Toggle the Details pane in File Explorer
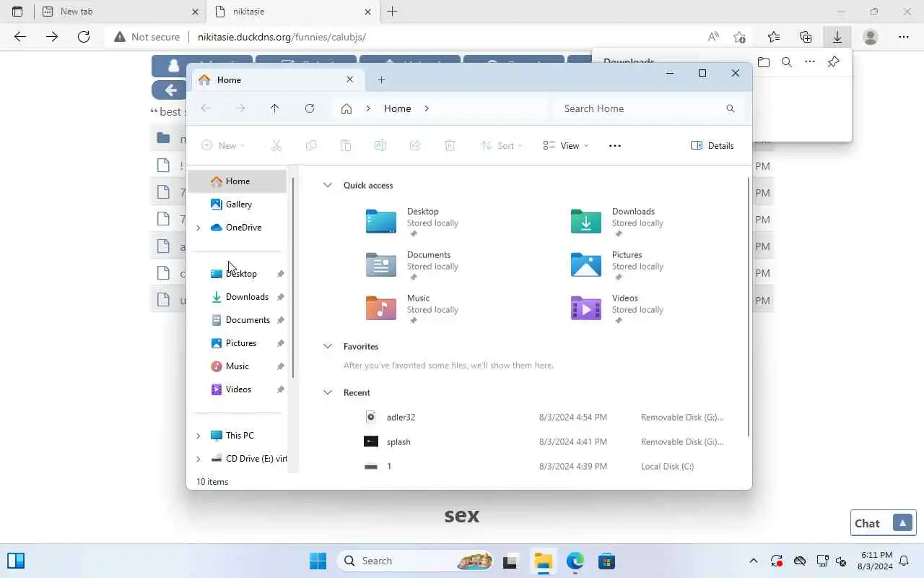The height and width of the screenshot is (578, 924). tap(712, 145)
